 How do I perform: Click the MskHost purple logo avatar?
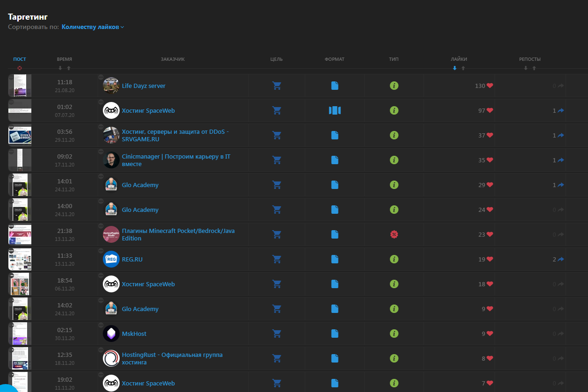111,334
